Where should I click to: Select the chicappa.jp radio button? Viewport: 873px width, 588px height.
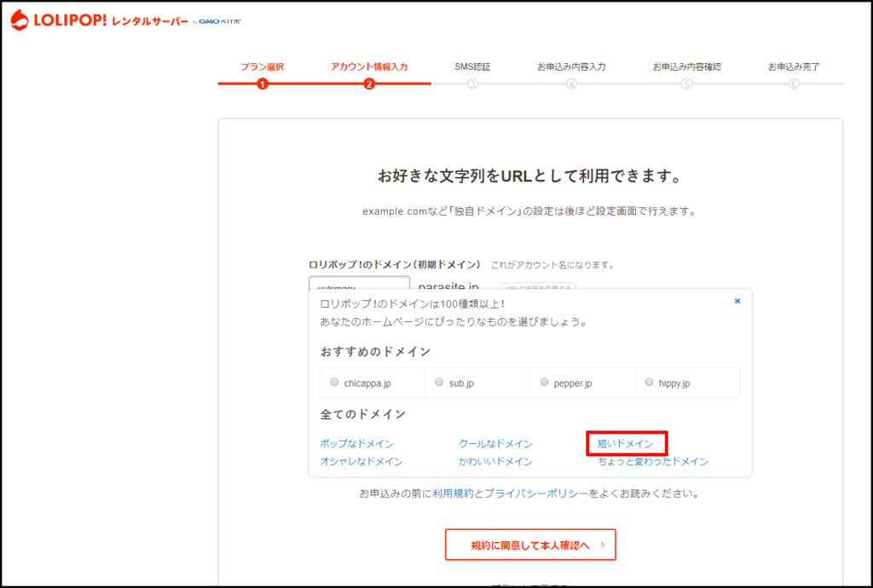tap(334, 383)
